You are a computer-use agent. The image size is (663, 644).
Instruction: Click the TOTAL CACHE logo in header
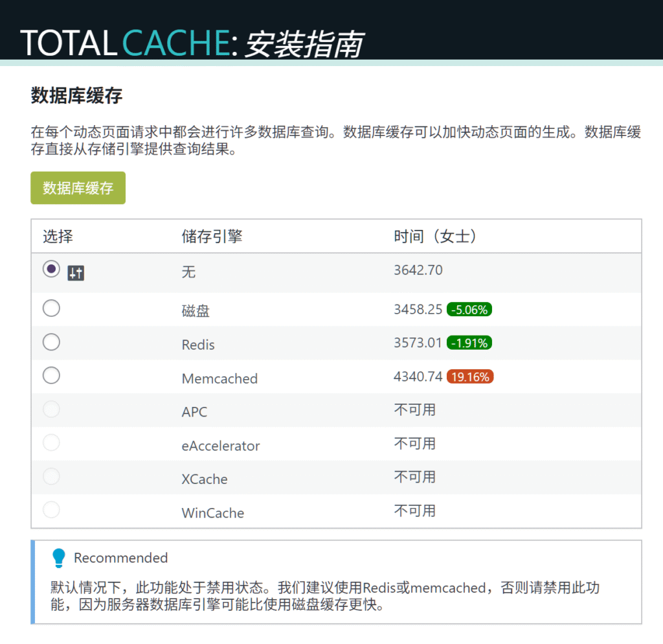(125, 43)
